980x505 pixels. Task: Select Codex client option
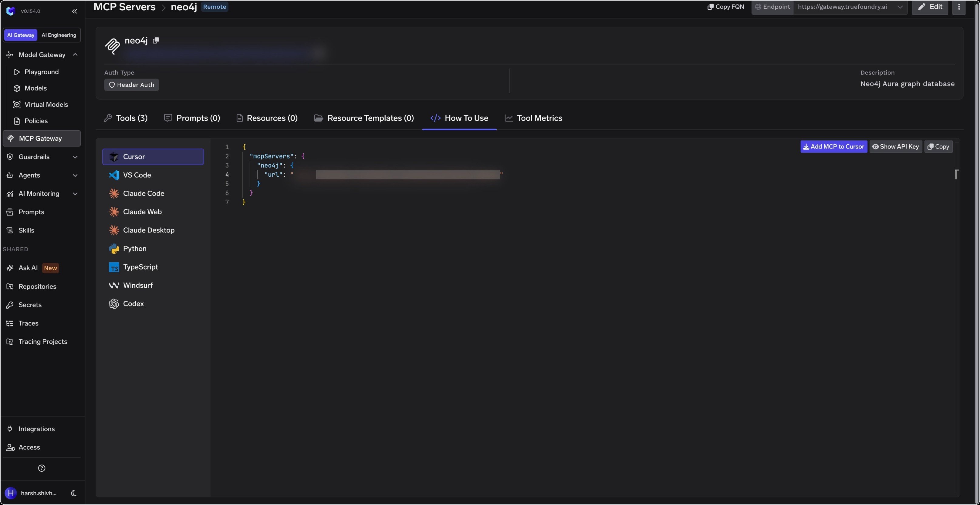coord(153,304)
